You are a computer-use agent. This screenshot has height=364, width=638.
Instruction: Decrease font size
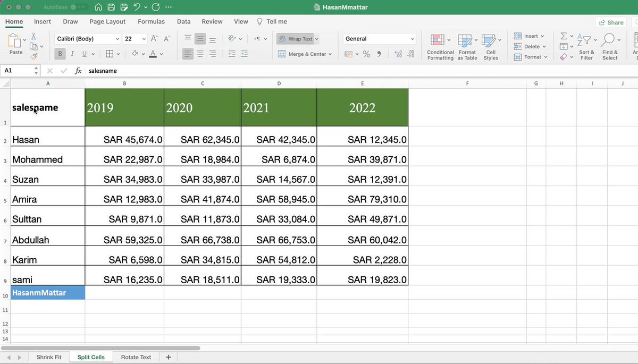coord(166,39)
